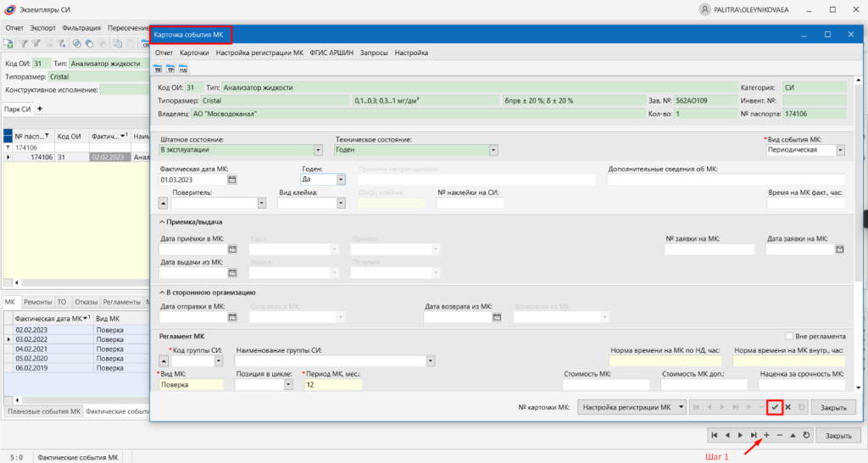Screen dimensions: 868x463
Task: Open calendar for Дата приёмки в МК
Action: 232,250
